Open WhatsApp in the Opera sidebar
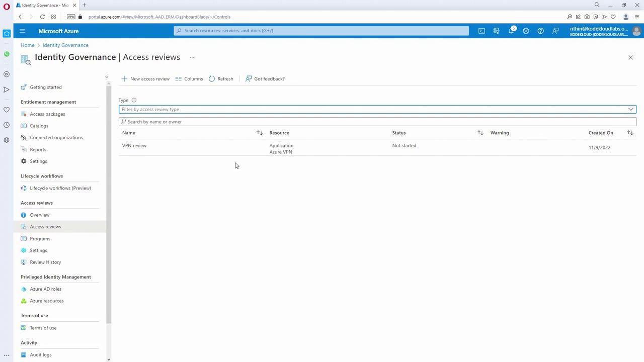The width and height of the screenshot is (644, 362). pos(7,54)
